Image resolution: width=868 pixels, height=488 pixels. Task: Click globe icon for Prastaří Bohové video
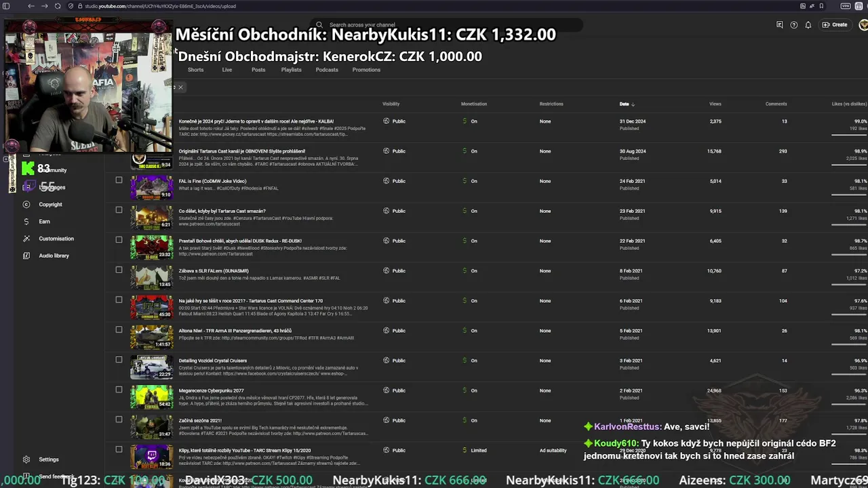pyautogui.click(x=387, y=241)
